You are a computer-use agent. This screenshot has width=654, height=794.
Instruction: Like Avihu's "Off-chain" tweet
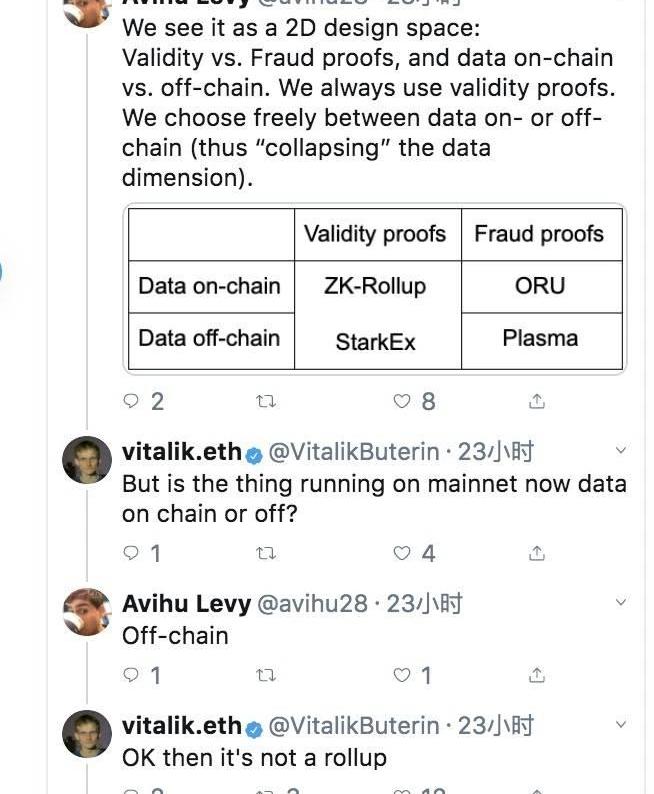[x=402, y=675]
